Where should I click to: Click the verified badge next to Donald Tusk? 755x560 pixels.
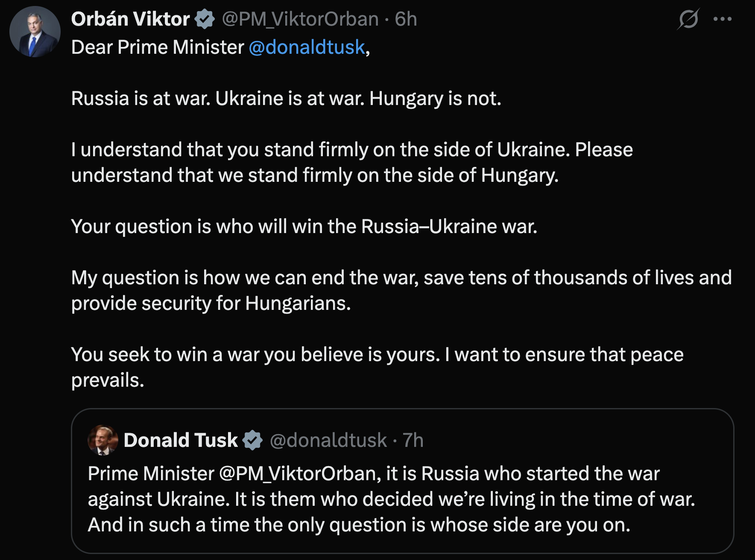coord(253,440)
